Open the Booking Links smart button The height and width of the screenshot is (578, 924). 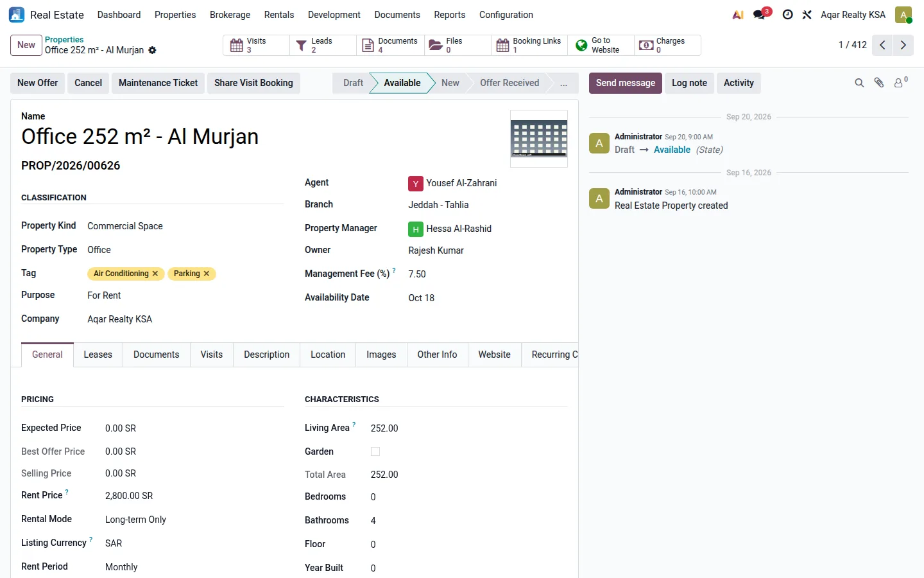click(529, 45)
